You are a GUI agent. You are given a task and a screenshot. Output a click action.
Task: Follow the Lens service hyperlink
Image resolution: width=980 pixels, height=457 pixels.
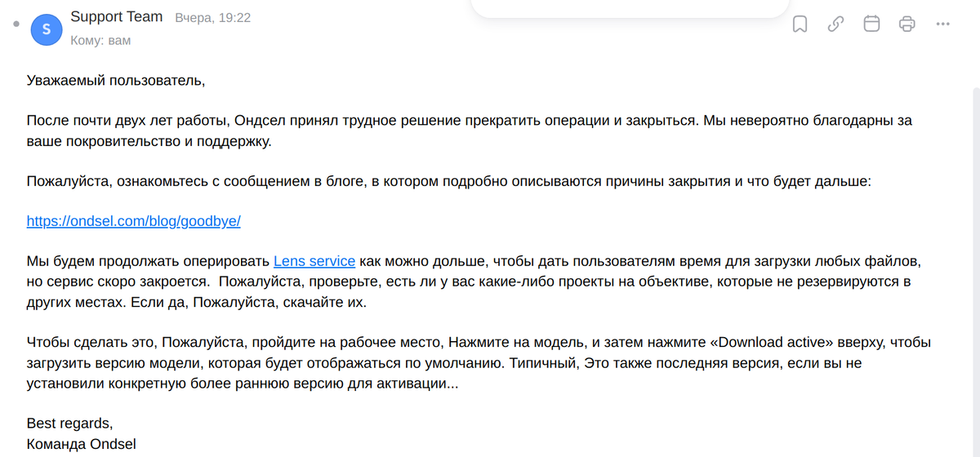click(314, 261)
